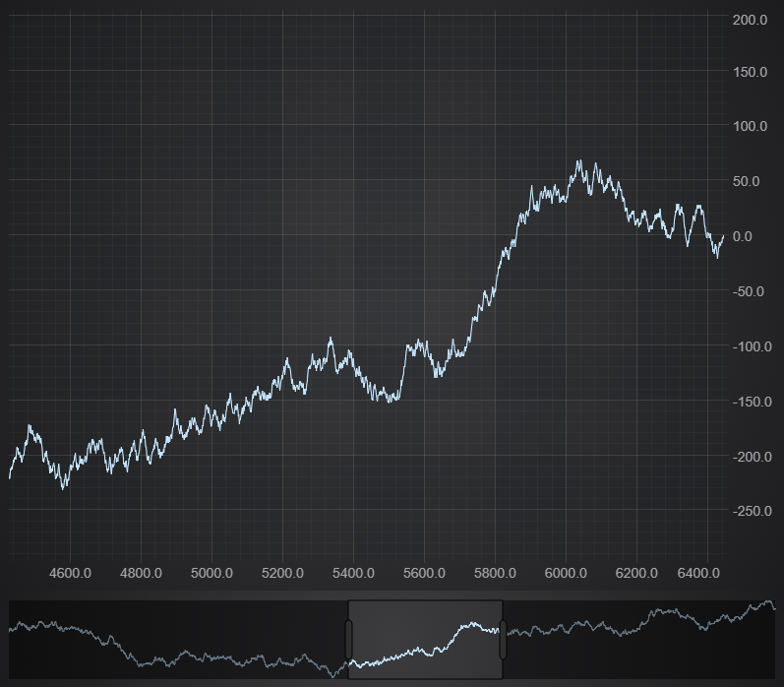This screenshot has width=784, height=687.
Task: Click the 4600.0 x-axis label
Action: 70,574
